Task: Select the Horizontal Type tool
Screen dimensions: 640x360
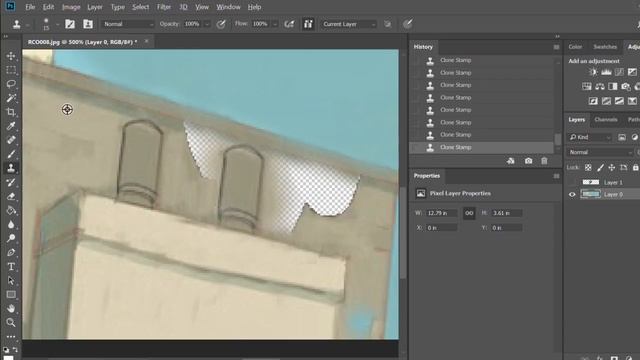Action: tap(11, 267)
